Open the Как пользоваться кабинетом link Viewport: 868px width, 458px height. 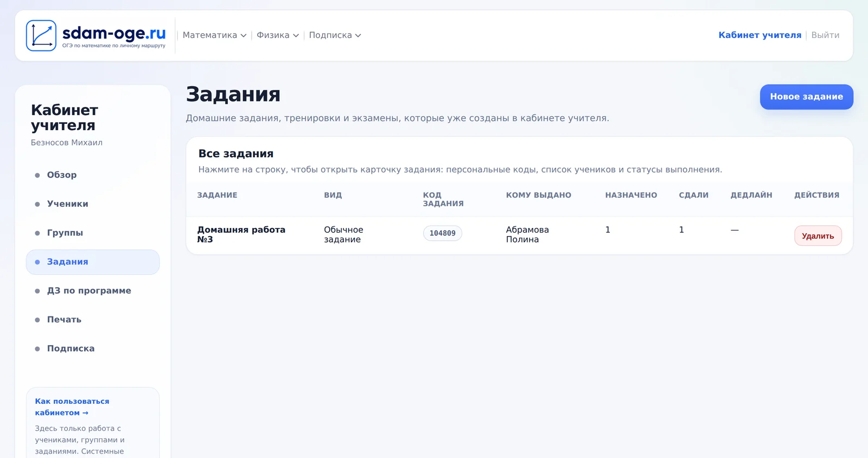72,407
